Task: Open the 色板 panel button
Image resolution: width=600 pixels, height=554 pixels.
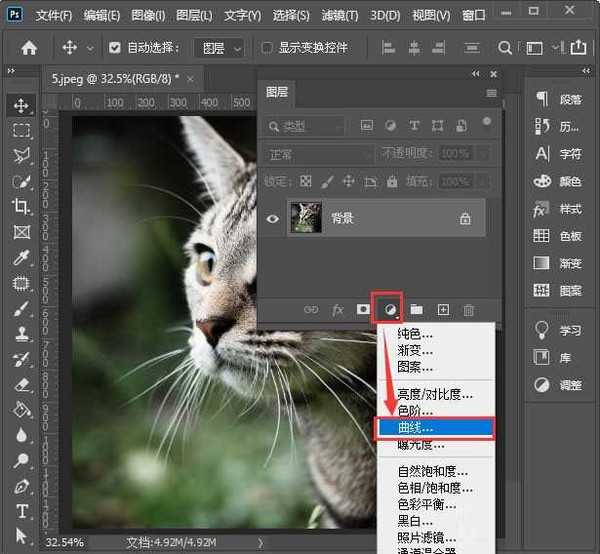Action: tap(560, 236)
